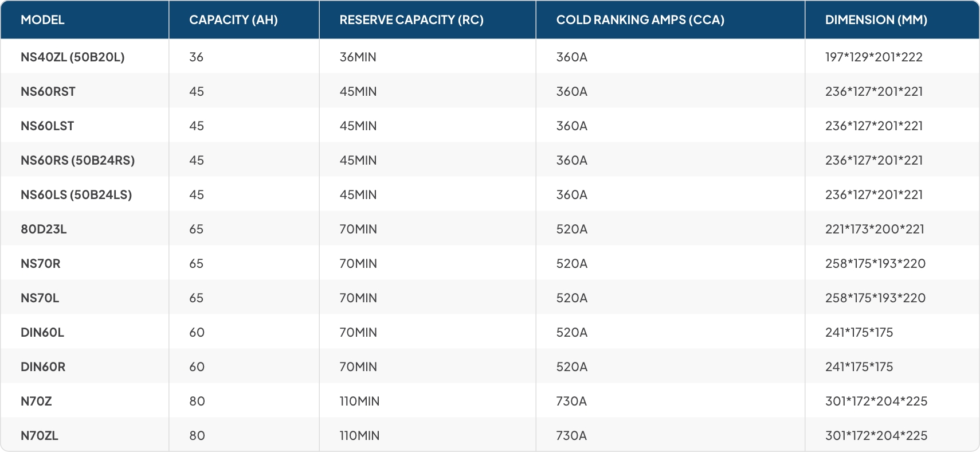Select the NS70R model cell
980x452 pixels.
click(x=41, y=263)
